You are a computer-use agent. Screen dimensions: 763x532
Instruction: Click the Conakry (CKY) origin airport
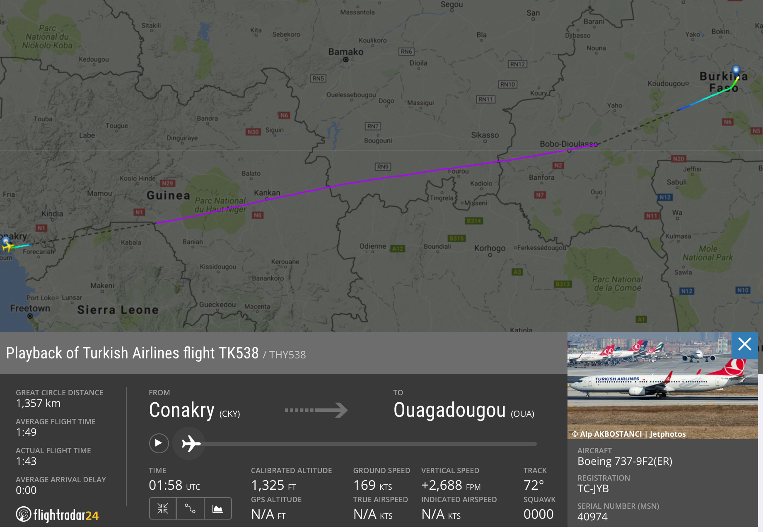pyautogui.click(x=194, y=410)
